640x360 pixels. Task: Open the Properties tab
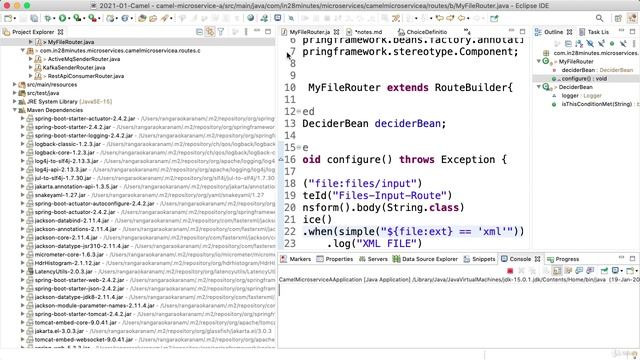(335, 259)
